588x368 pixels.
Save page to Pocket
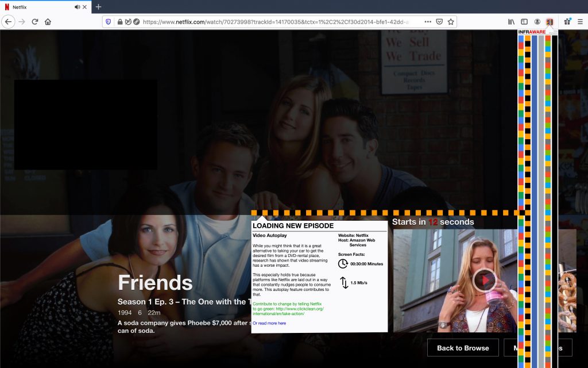point(439,22)
